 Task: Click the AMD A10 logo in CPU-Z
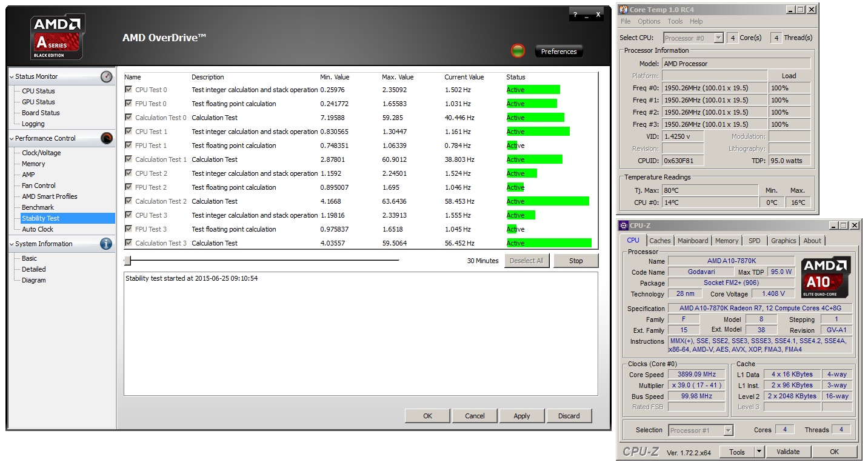pos(826,277)
